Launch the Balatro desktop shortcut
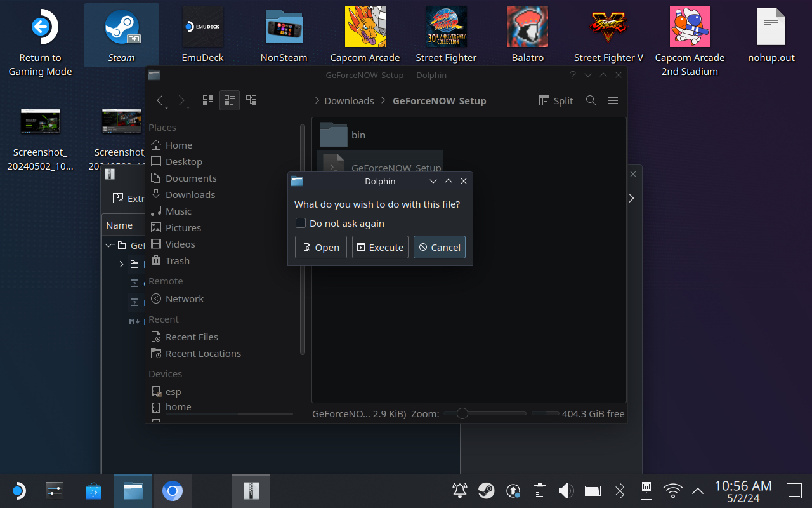Image resolution: width=812 pixels, height=508 pixels. (x=527, y=35)
